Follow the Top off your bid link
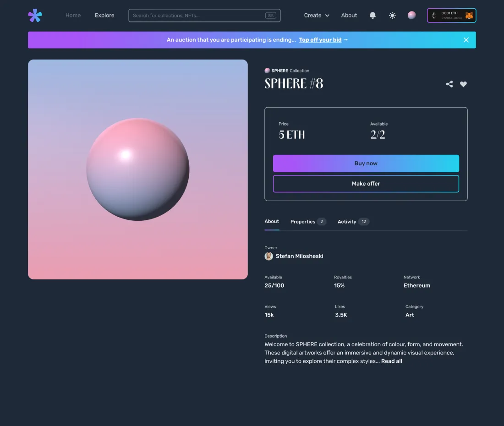The height and width of the screenshot is (426, 504). tap(320, 40)
